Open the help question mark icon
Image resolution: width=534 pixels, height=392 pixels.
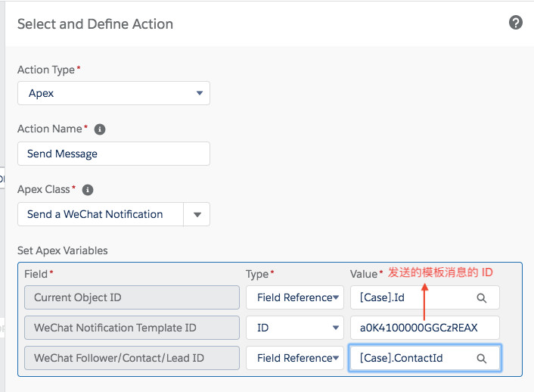(x=516, y=23)
